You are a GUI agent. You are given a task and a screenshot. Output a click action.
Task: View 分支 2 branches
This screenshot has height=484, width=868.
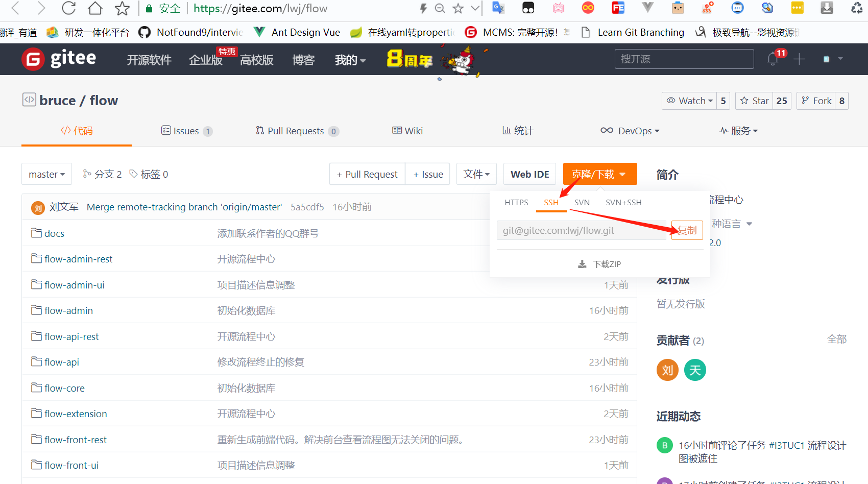[x=102, y=174]
